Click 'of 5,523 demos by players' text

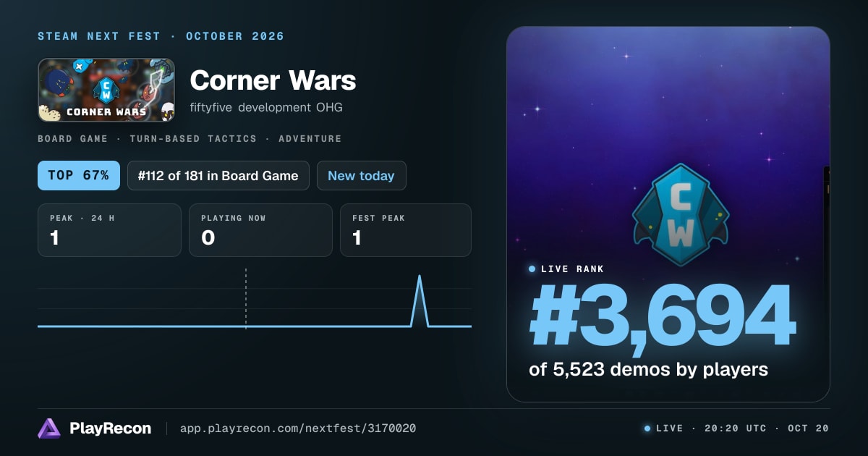648,369
